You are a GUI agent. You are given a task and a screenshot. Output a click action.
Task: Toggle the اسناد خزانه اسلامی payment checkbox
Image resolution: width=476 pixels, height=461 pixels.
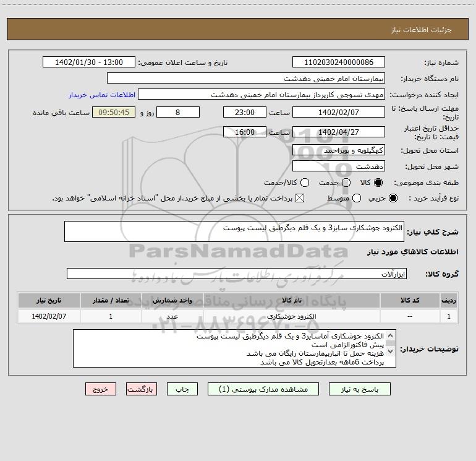300,198
